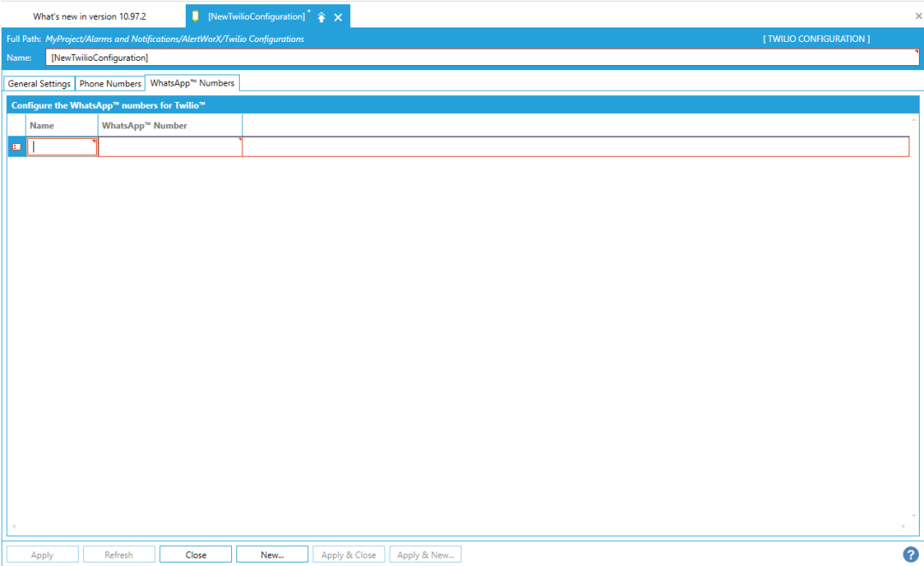Open the General Settings tab

click(x=39, y=84)
